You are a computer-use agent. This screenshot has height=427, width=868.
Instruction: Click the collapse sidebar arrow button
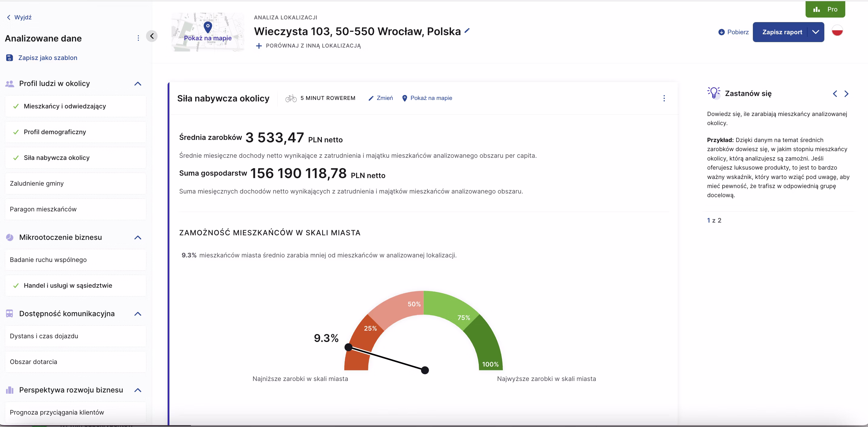tap(152, 36)
